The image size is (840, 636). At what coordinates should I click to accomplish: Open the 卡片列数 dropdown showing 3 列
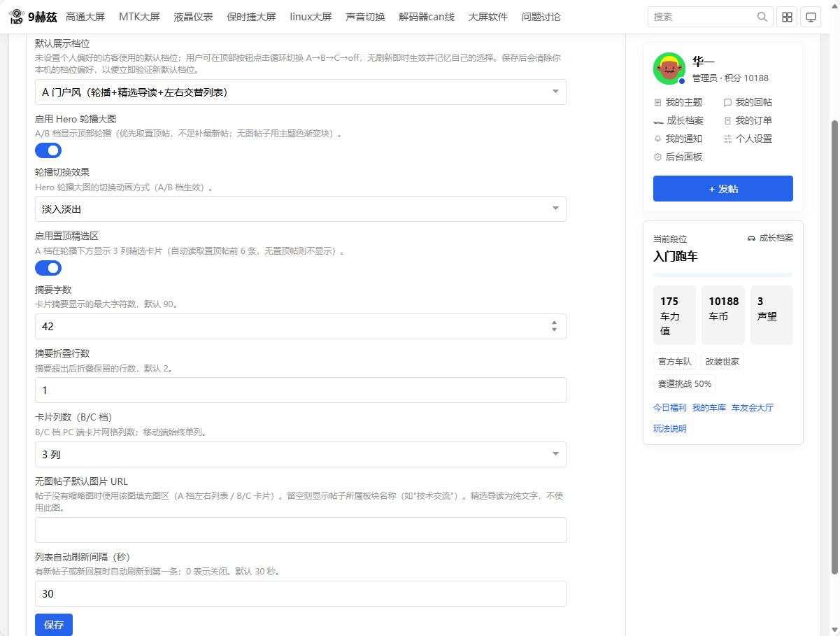pos(301,454)
